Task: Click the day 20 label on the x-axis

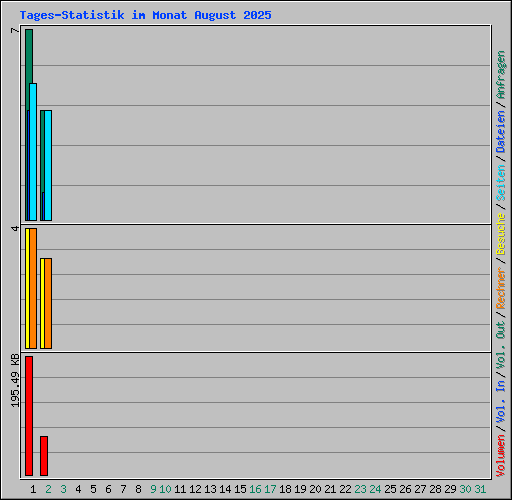Action: tap(315, 489)
